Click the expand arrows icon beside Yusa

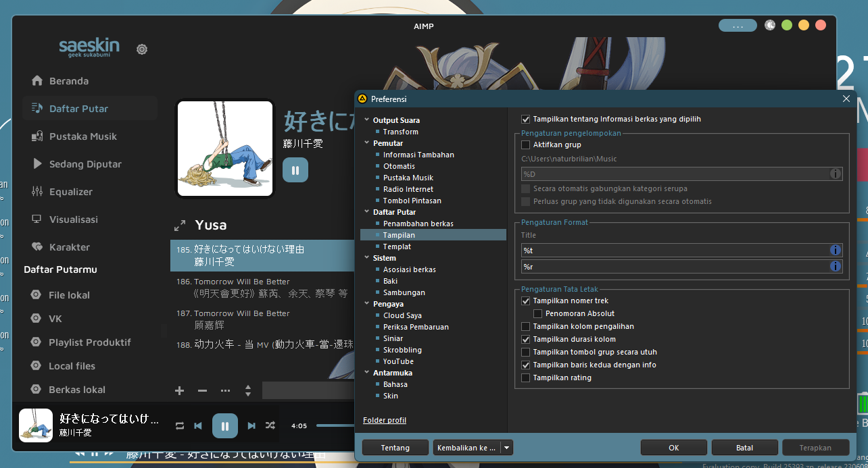180,226
